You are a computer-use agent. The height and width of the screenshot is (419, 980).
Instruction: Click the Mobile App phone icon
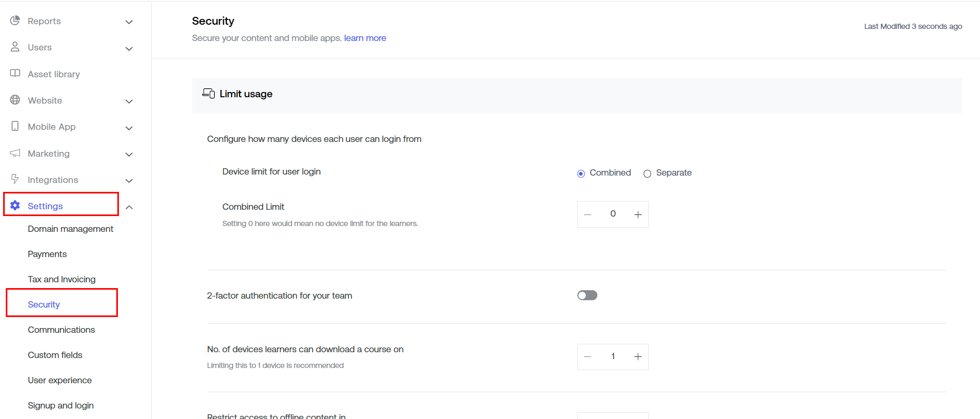15,126
